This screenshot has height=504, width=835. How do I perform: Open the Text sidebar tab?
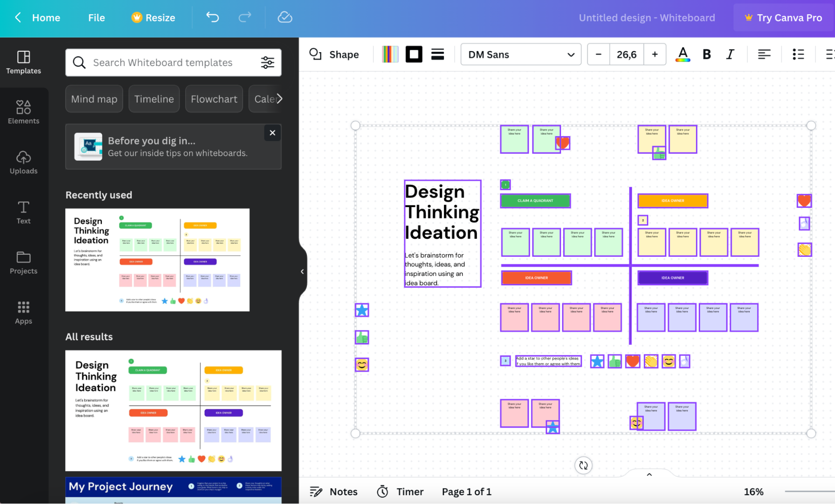23,213
